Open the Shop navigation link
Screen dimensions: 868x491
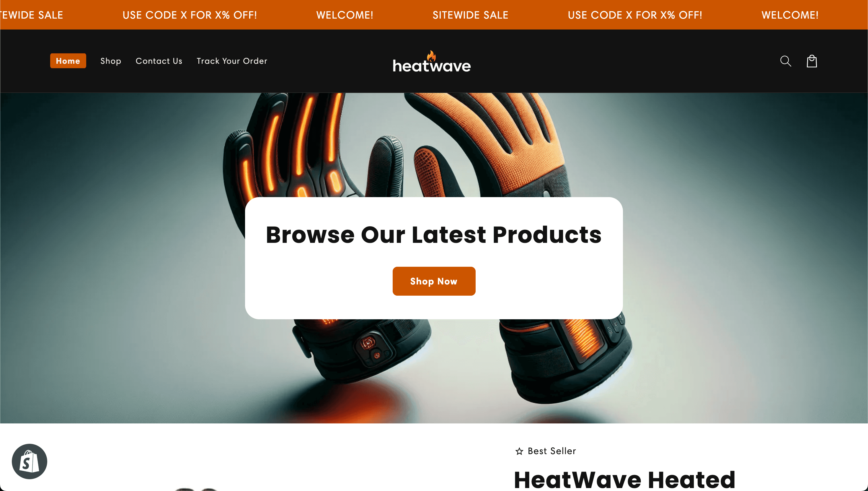111,61
